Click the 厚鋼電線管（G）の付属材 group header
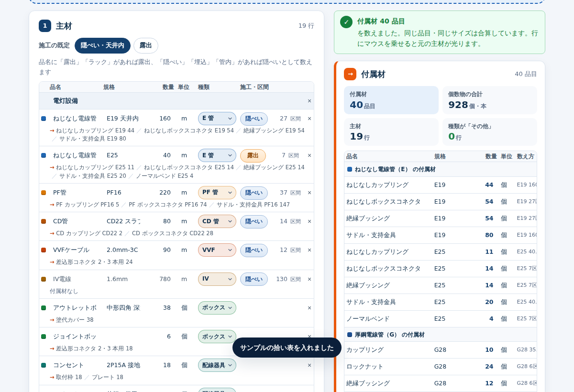This screenshot has height=392, width=574. (441, 335)
